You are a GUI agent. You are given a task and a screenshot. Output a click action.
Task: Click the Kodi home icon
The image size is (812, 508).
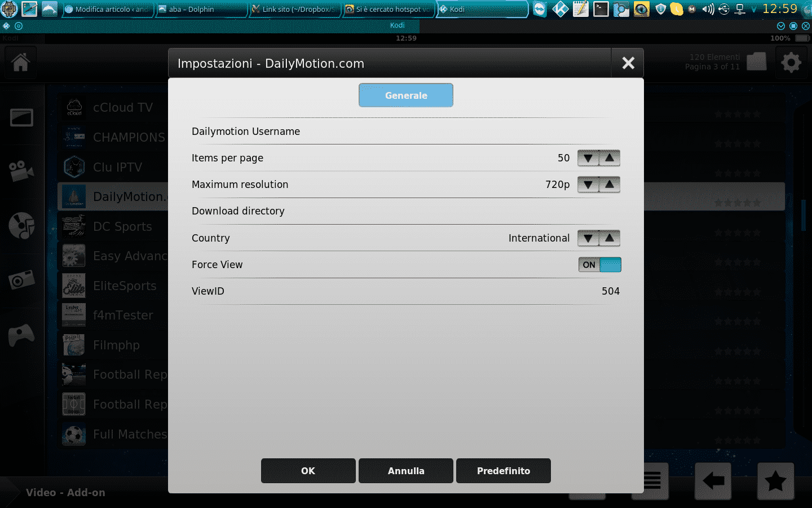(21, 62)
